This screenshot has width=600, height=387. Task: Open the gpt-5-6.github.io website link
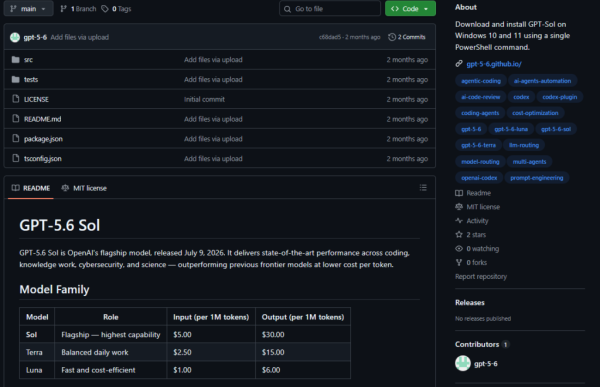pos(494,64)
